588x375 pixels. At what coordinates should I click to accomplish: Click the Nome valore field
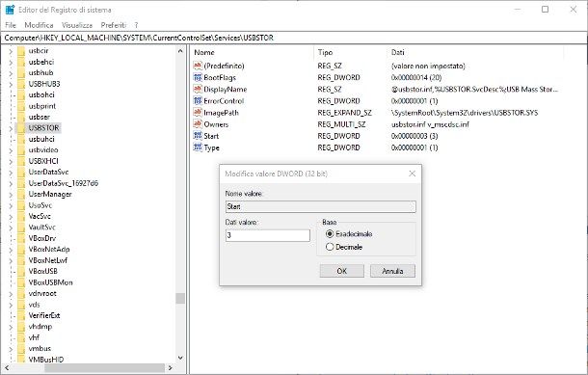tap(321, 206)
